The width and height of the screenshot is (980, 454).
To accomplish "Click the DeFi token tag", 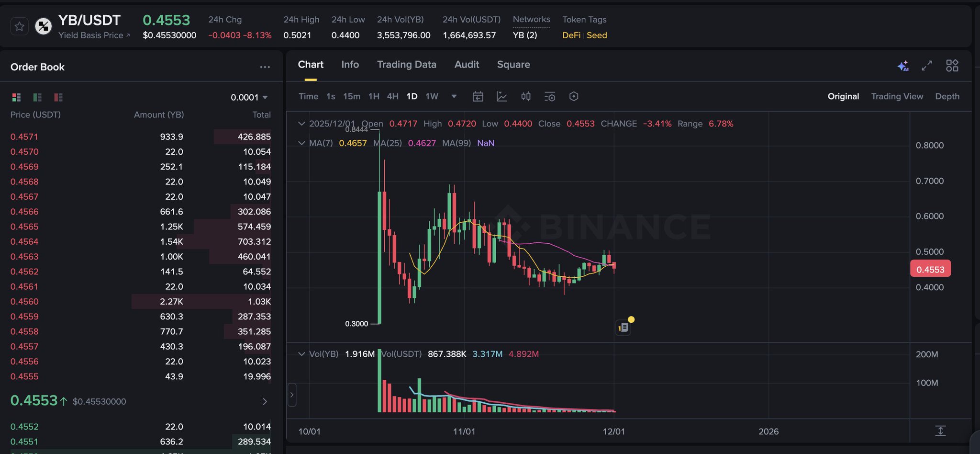I will coord(571,35).
